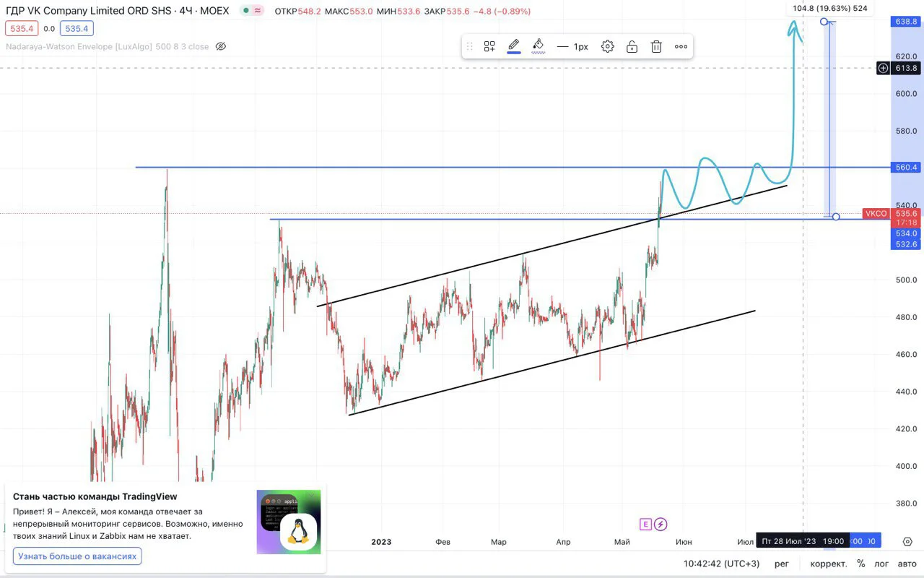Click the earnings E marker icon

645,524
